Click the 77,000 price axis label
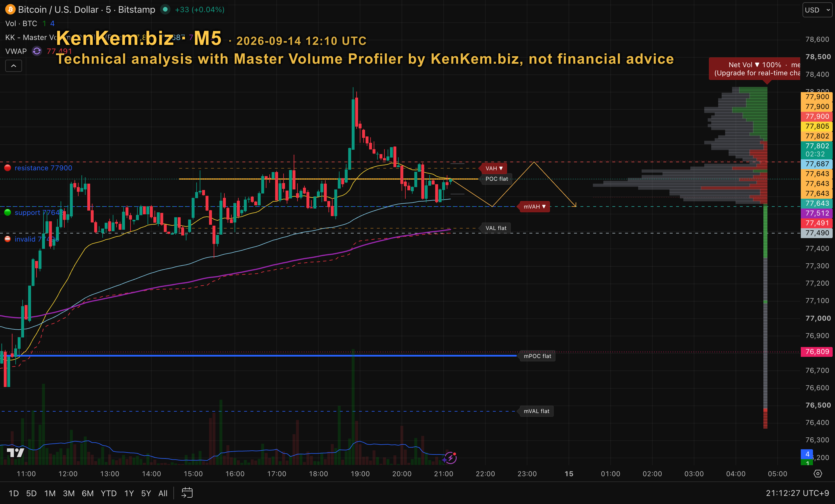This screenshot has height=504, width=835. tap(818, 318)
